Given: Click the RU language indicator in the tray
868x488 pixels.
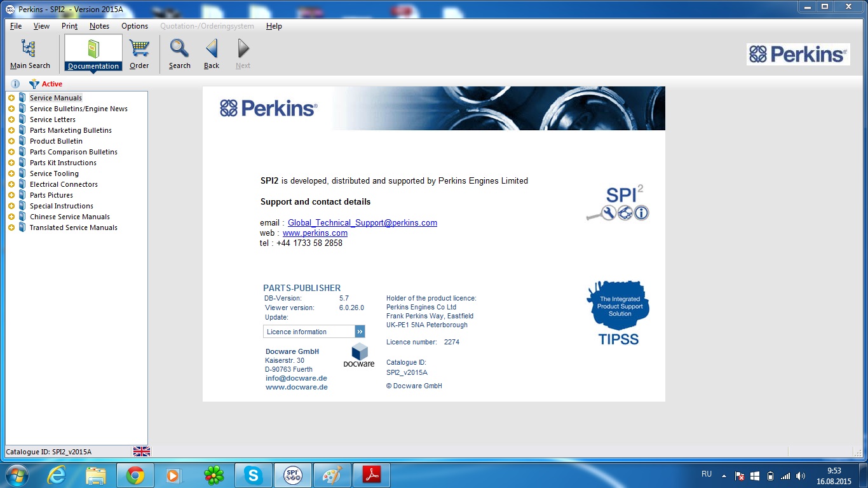Looking at the screenshot, I should point(707,474).
